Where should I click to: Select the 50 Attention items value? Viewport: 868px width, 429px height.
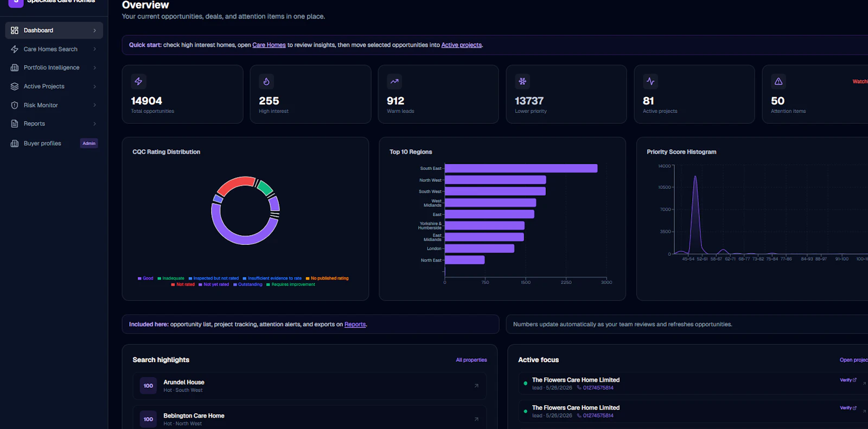point(778,101)
